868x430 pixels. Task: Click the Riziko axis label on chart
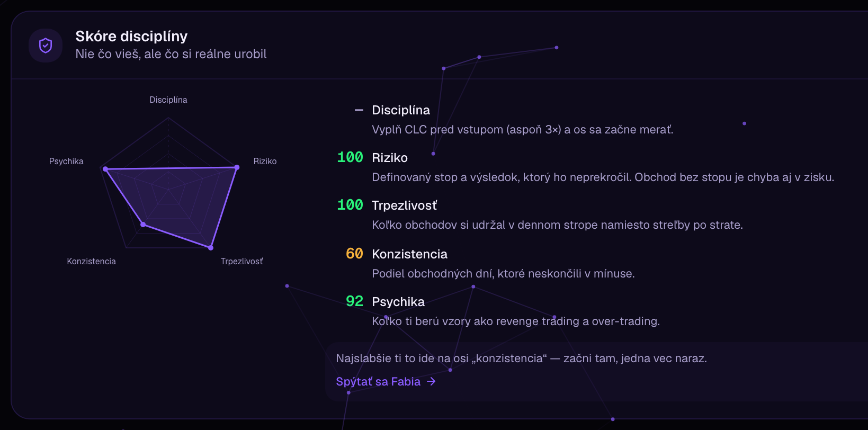point(265,161)
